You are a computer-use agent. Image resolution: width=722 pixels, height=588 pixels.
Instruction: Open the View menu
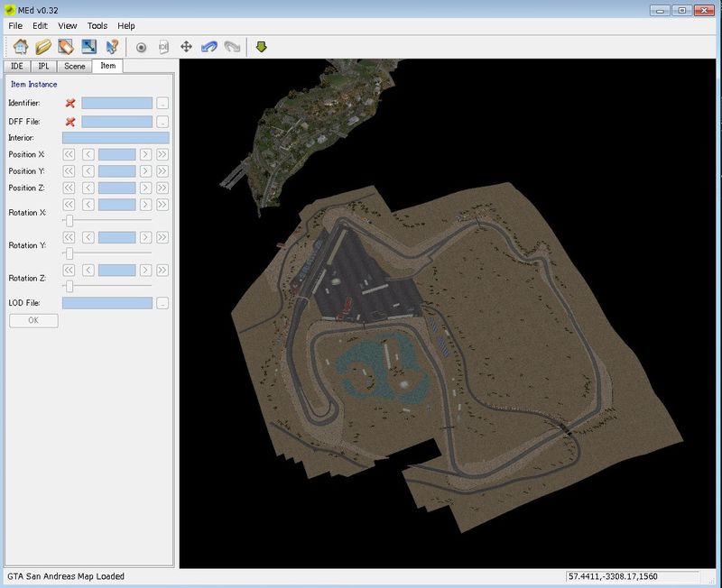67,26
